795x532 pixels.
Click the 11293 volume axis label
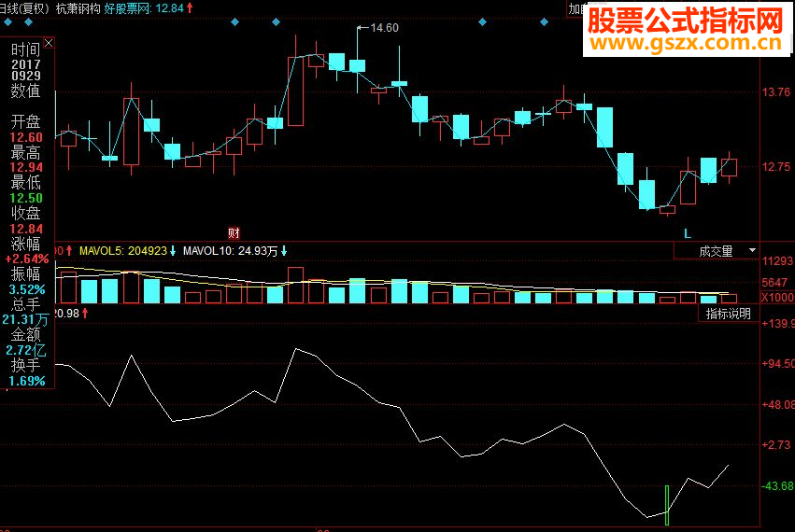coord(778,261)
